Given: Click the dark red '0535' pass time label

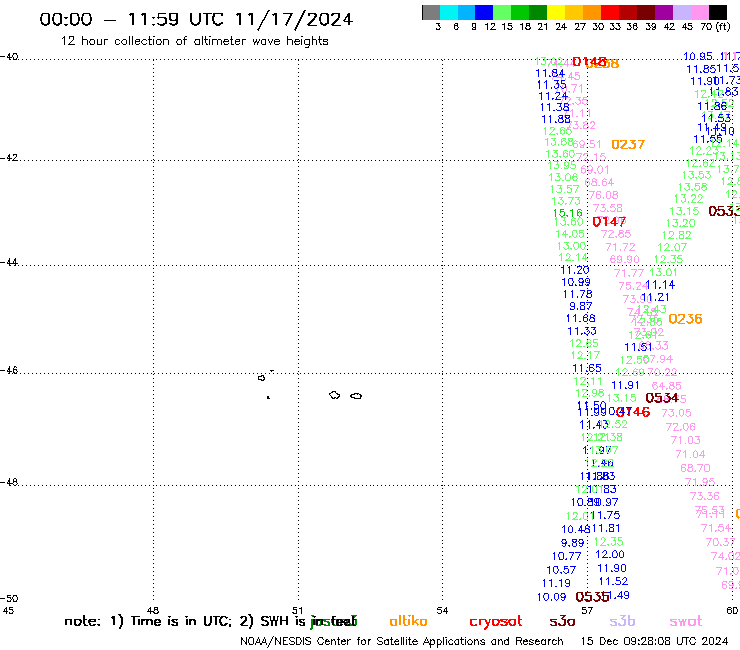Looking at the screenshot, I should pyautogui.click(x=592, y=597).
